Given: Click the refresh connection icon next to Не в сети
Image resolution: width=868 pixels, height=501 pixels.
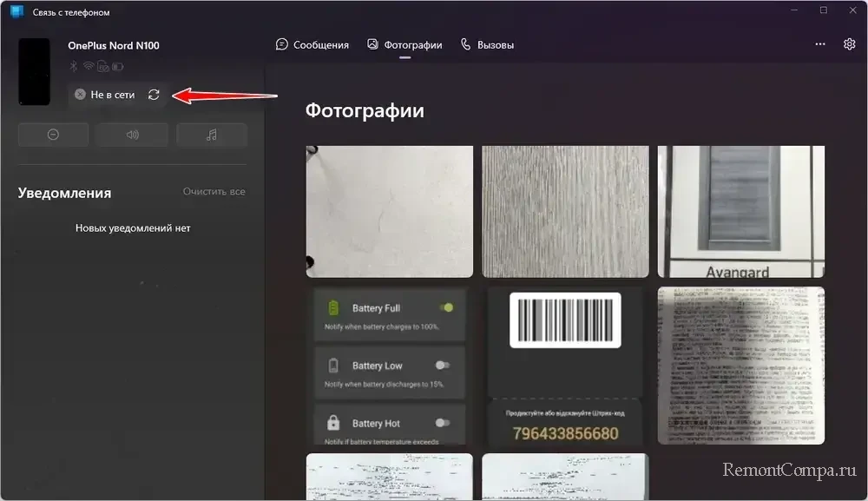Looking at the screenshot, I should [154, 95].
